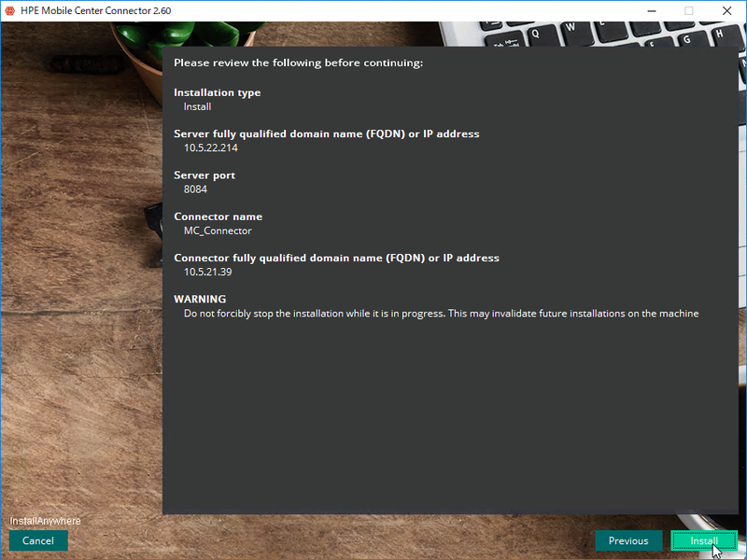The height and width of the screenshot is (560, 747).
Task: Select the connector name MC_Connector
Action: [218, 231]
